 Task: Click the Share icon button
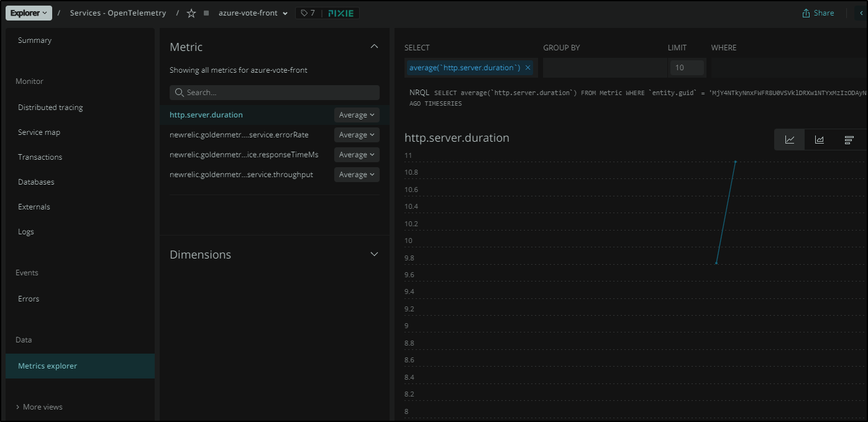pyautogui.click(x=818, y=13)
